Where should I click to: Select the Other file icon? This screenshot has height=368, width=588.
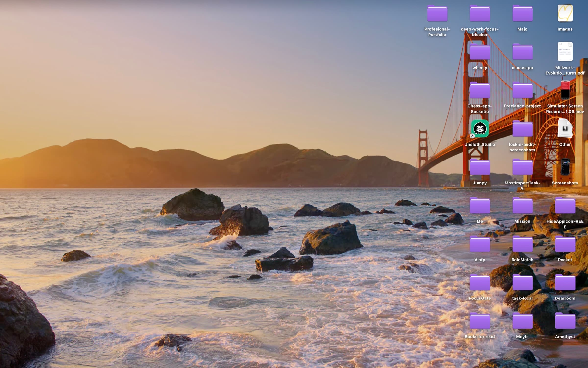[565, 128]
